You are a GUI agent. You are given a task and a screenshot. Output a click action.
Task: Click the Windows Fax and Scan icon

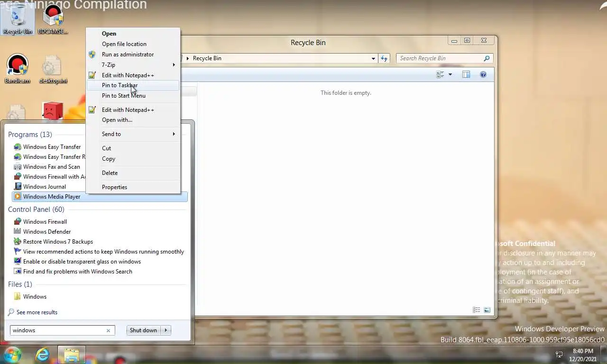point(18,167)
